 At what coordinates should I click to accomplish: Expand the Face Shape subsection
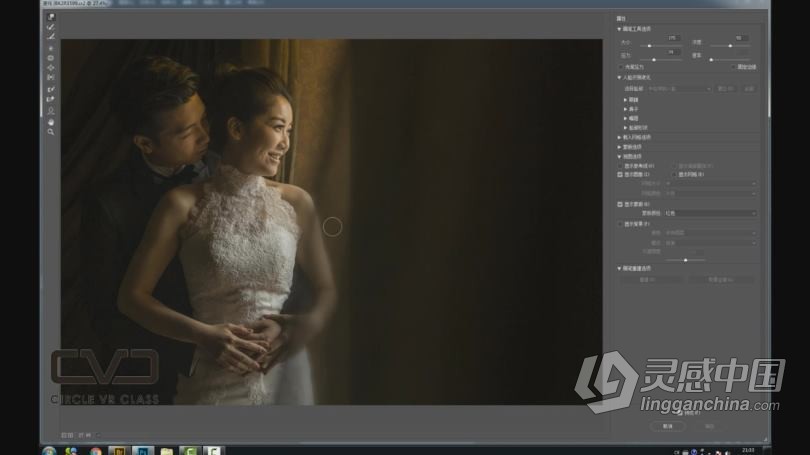(x=626, y=128)
